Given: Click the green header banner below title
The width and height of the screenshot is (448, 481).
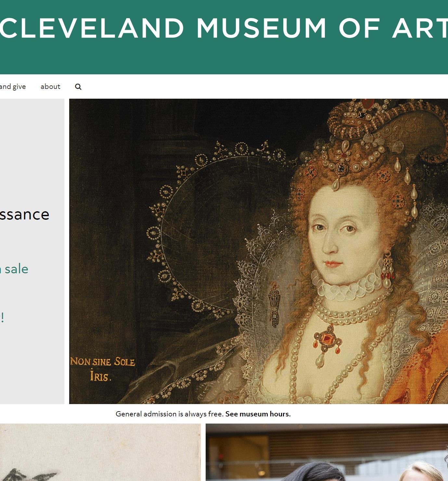Looking at the screenshot, I should tap(224, 60).
